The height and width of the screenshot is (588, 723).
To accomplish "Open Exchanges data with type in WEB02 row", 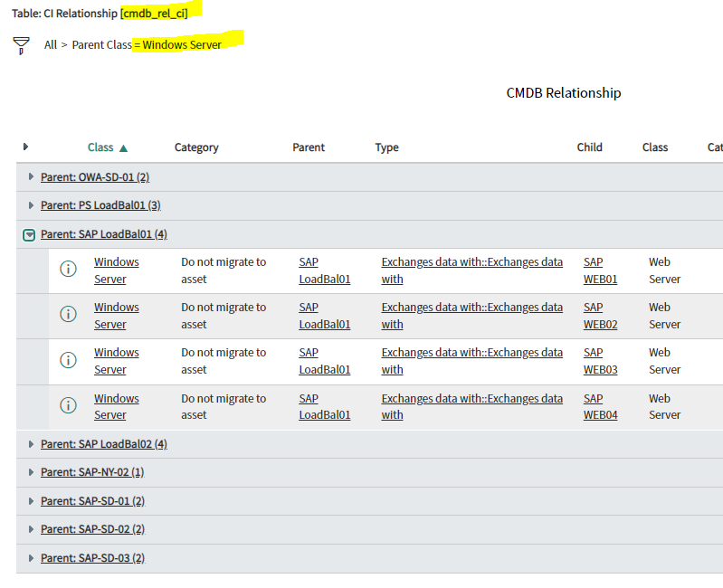I will pyautogui.click(x=471, y=316).
